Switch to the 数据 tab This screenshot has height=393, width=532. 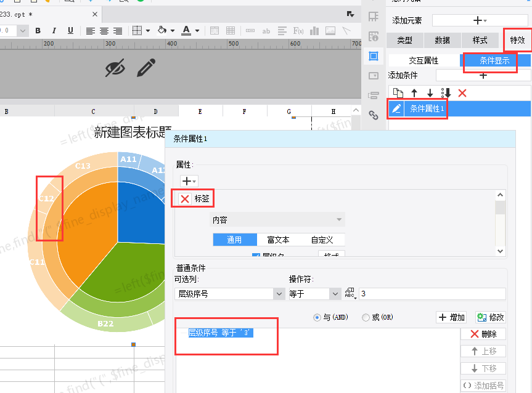(x=443, y=41)
